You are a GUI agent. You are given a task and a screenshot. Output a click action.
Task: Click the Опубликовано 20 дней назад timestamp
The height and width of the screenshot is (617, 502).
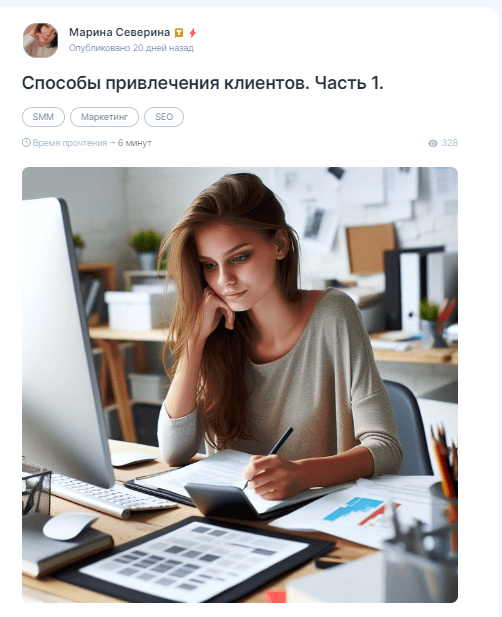pos(131,48)
